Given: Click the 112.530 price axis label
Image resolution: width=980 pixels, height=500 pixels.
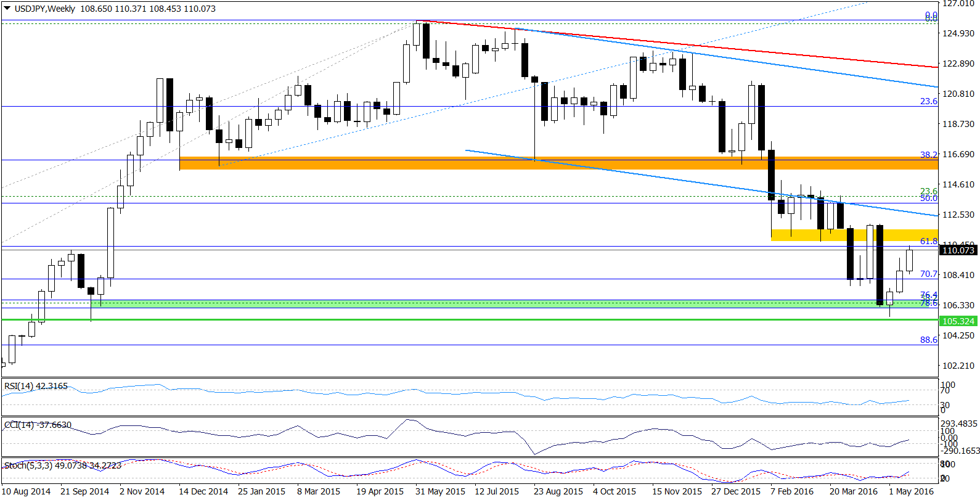Looking at the screenshot, I should [x=958, y=215].
